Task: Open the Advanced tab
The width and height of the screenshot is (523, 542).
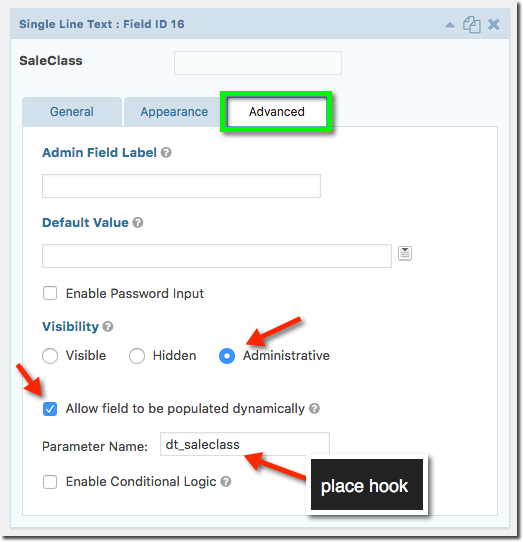Action: 277,112
